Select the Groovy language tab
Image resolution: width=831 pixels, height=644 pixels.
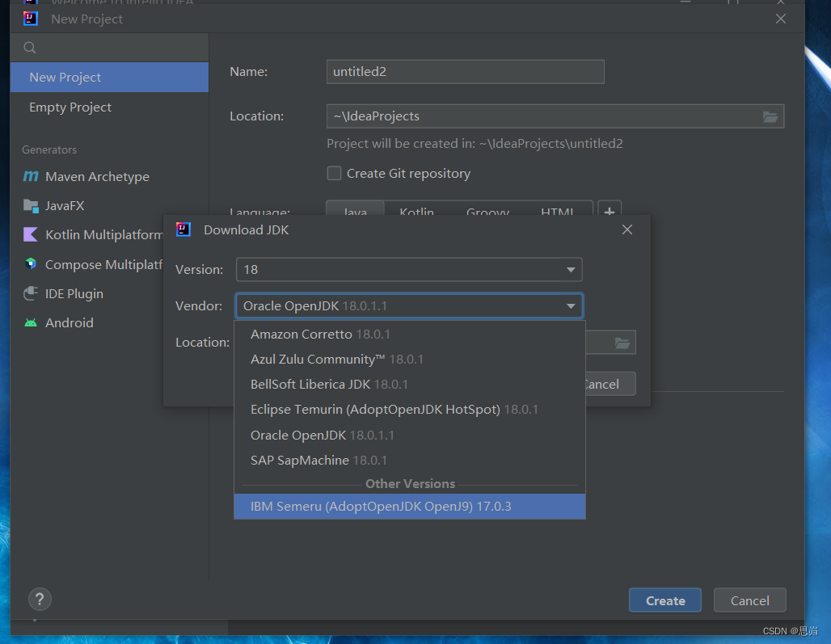(487, 210)
